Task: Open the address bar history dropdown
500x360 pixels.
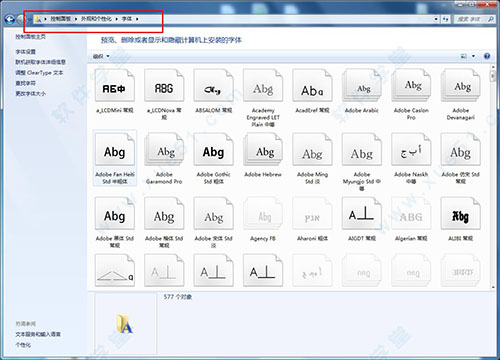Action: [x=436, y=19]
